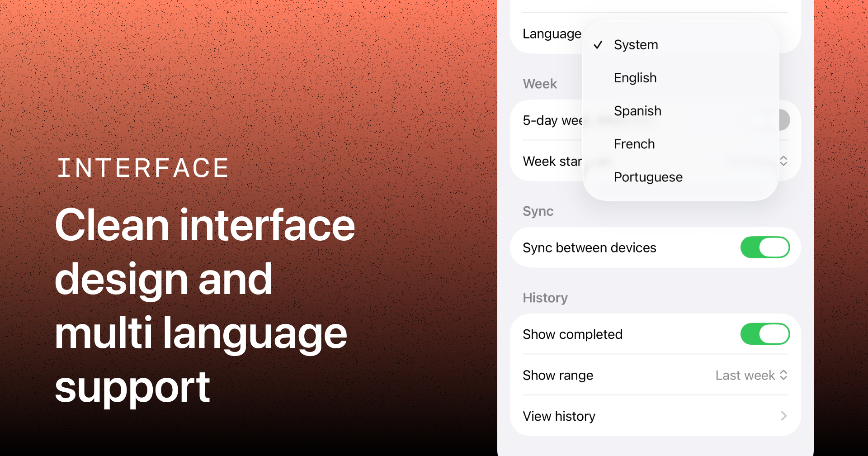Click the Sync section header

click(538, 211)
